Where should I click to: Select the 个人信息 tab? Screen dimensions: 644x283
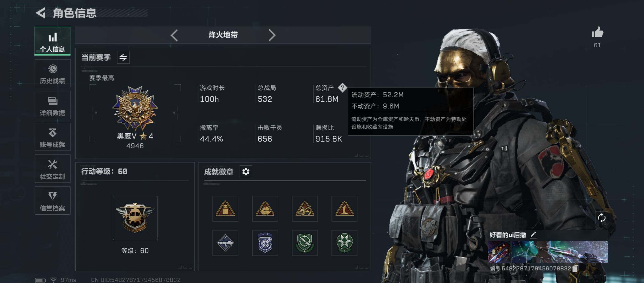52,41
